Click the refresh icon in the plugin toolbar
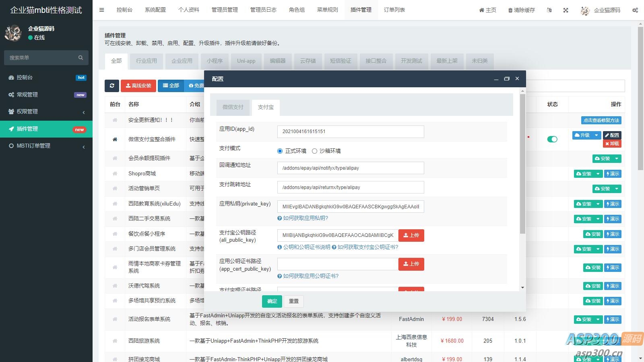 pos(112,86)
